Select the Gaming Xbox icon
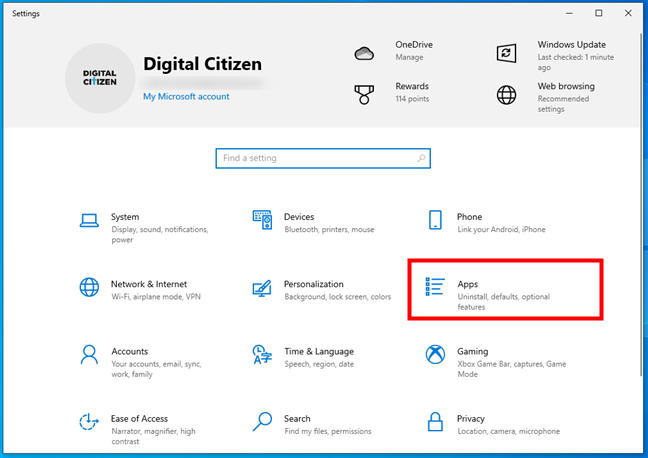This screenshot has height=458, width=648. coord(435,355)
